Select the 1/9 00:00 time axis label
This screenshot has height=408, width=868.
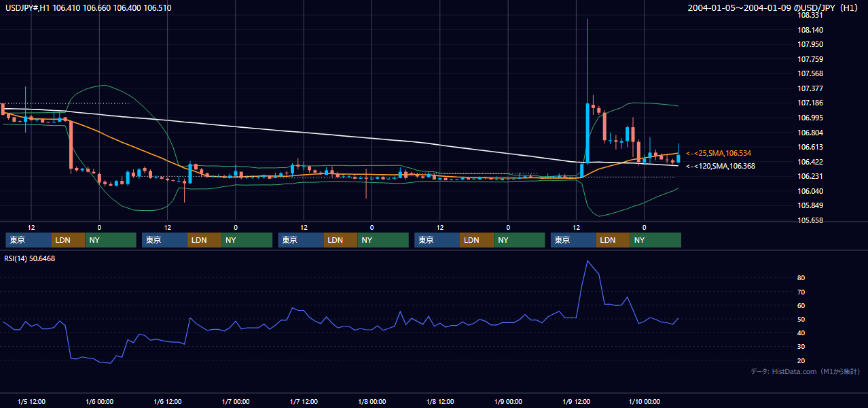coord(508,402)
